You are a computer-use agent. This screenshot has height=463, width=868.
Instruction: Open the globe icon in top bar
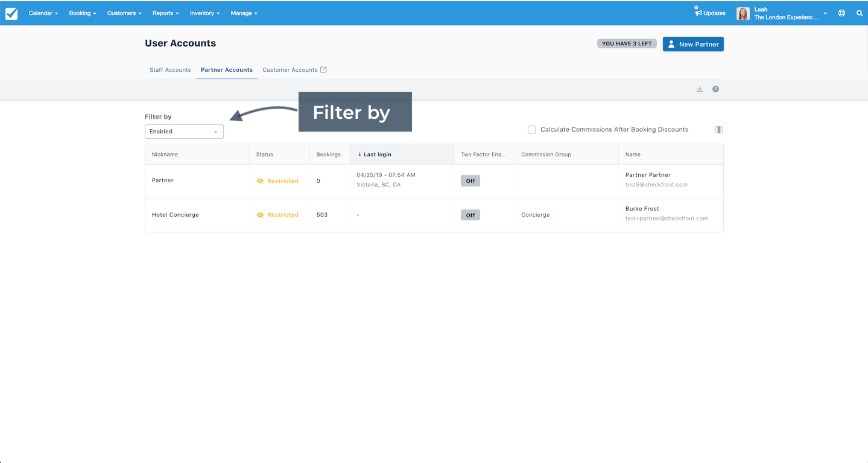(x=841, y=13)
